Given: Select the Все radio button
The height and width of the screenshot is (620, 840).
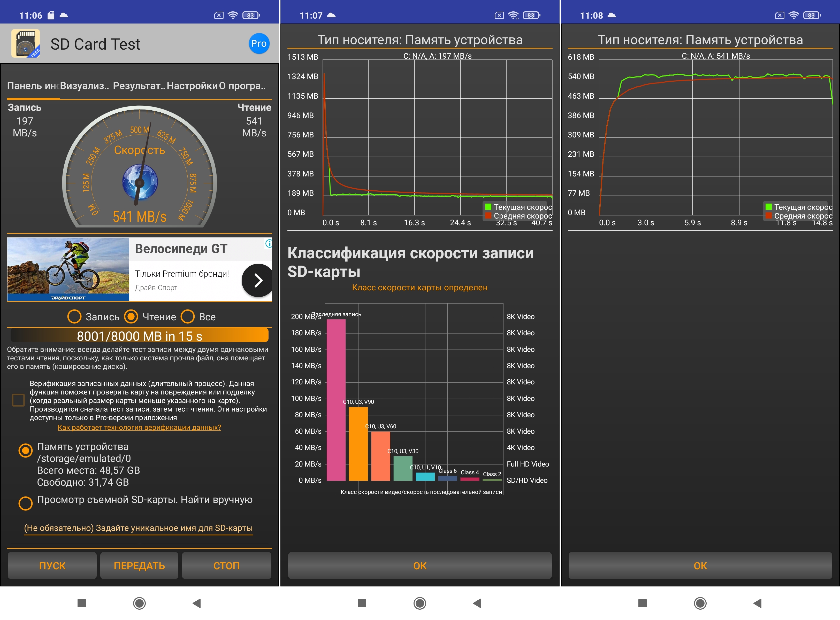Looking at the screenshot, I should [x=188, y=316].
